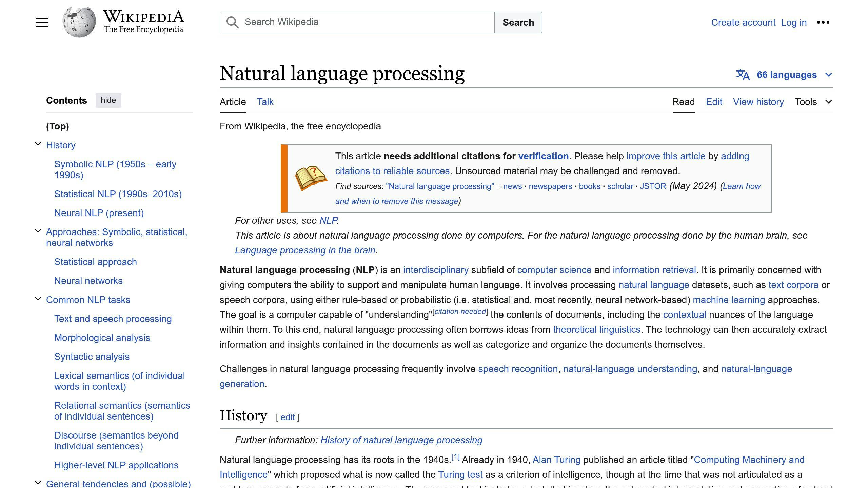
Task: Click improve this article link
Action: (666, 156)
